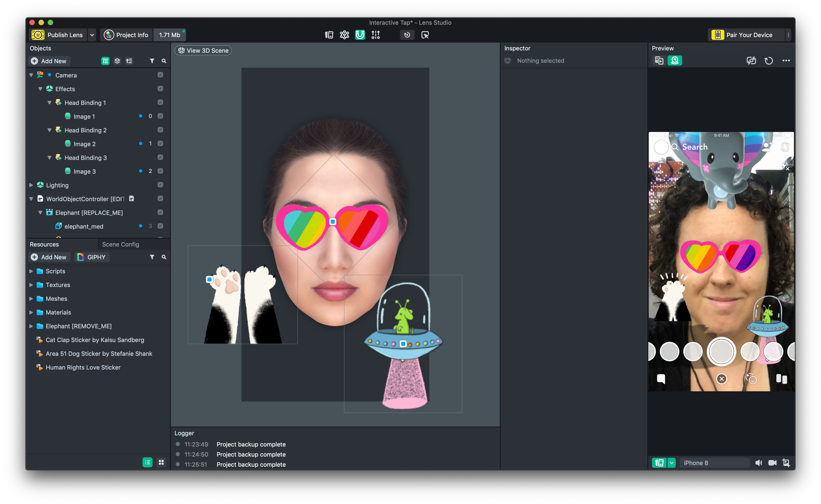This screenshot has height=504, width=821.
Task: Click the filter icon in Objects panel
Action: [151, 61]
